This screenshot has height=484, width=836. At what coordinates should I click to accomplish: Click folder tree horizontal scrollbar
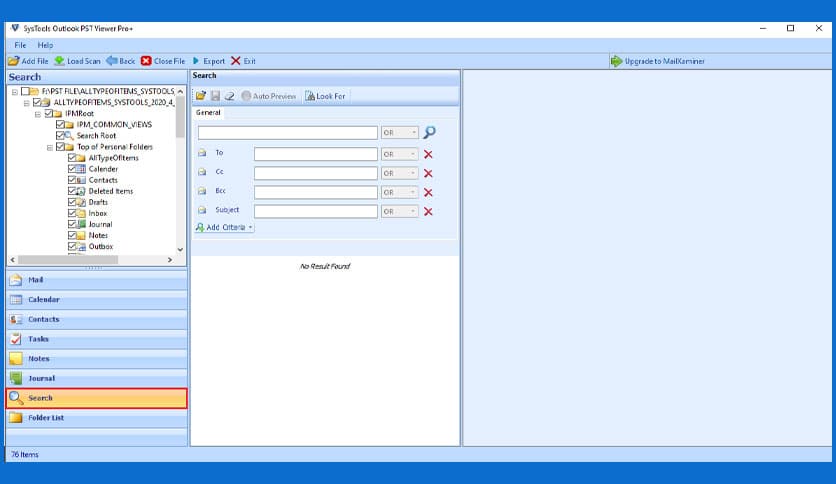coord(68,260)
